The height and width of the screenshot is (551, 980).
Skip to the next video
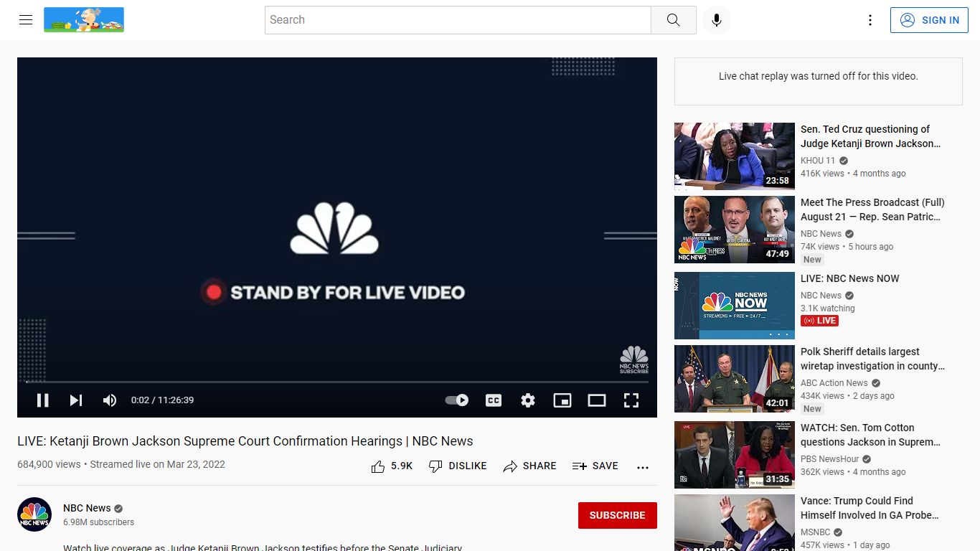click(x=76, y=400)
